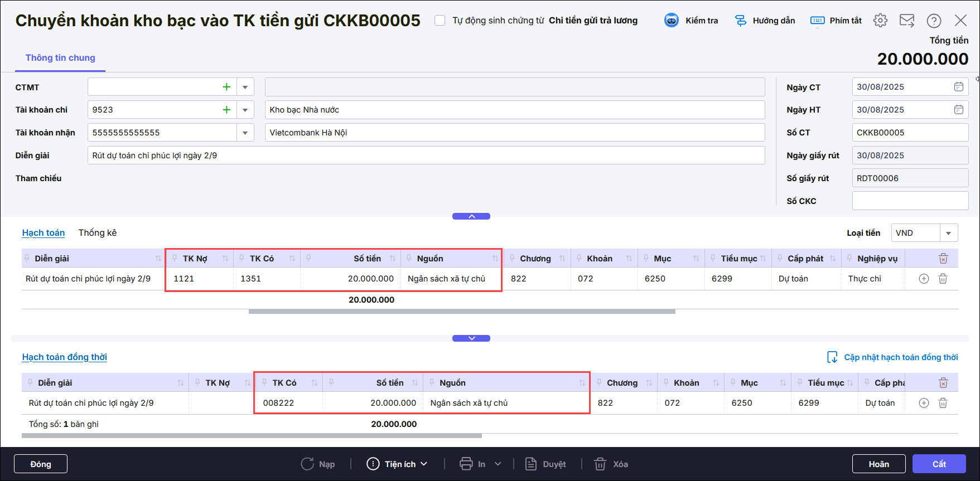Open the settings gear icon
Screen dimensions: 980x481
(880, 21)
